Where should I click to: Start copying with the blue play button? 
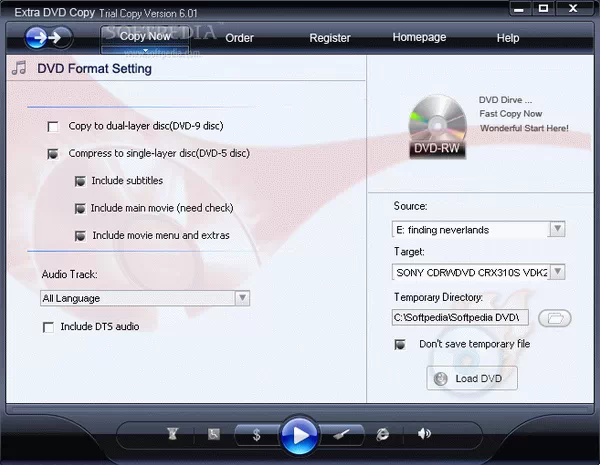(299, 435)
